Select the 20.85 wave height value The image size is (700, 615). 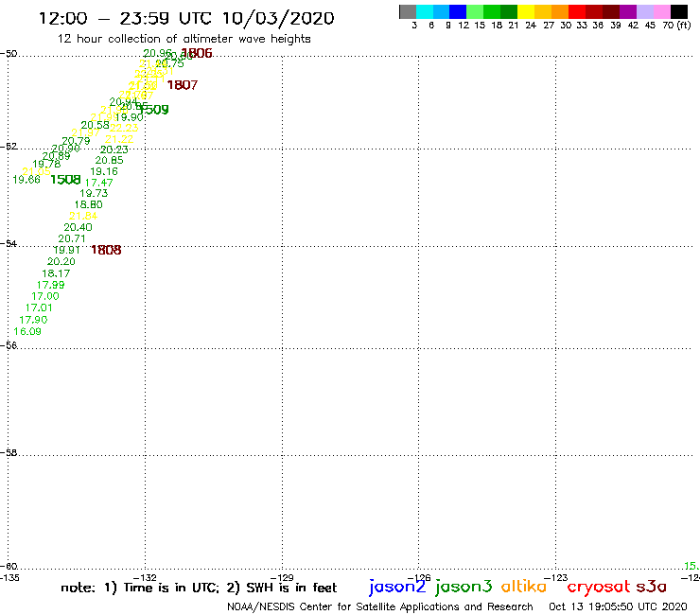[x=110, y=160]
